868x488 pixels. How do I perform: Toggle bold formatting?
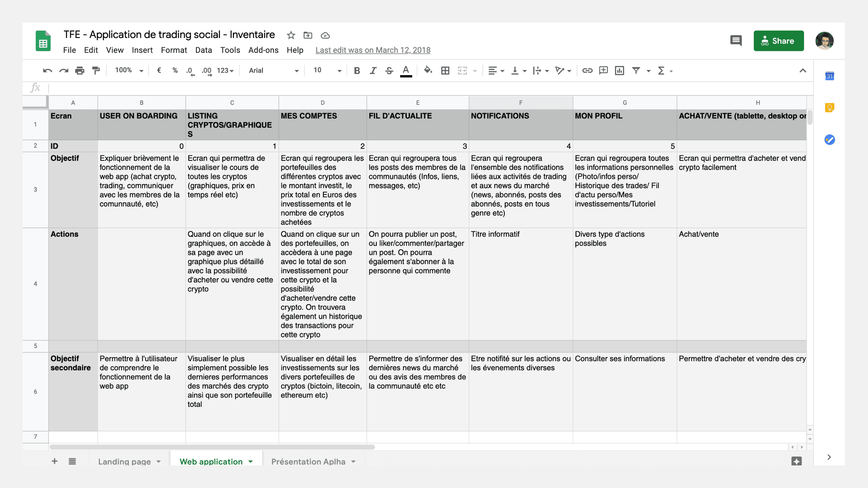click(x=357, y=70)
